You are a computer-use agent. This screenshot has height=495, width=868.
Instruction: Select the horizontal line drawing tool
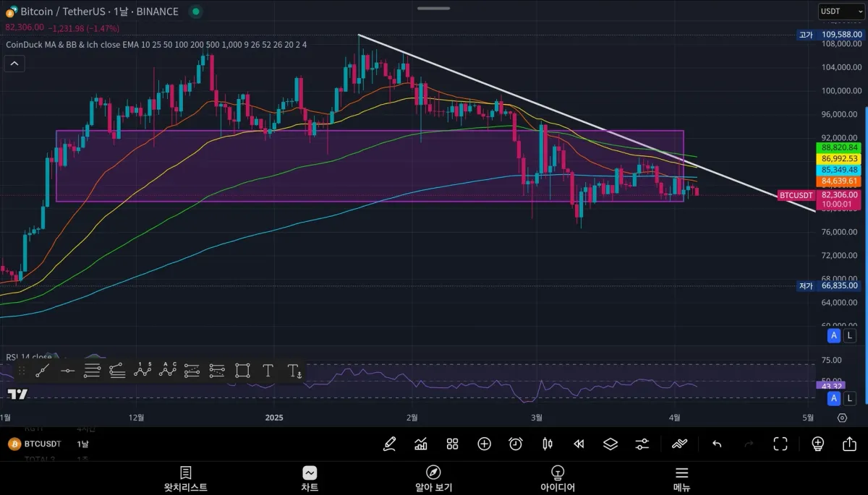click(67, 371)
